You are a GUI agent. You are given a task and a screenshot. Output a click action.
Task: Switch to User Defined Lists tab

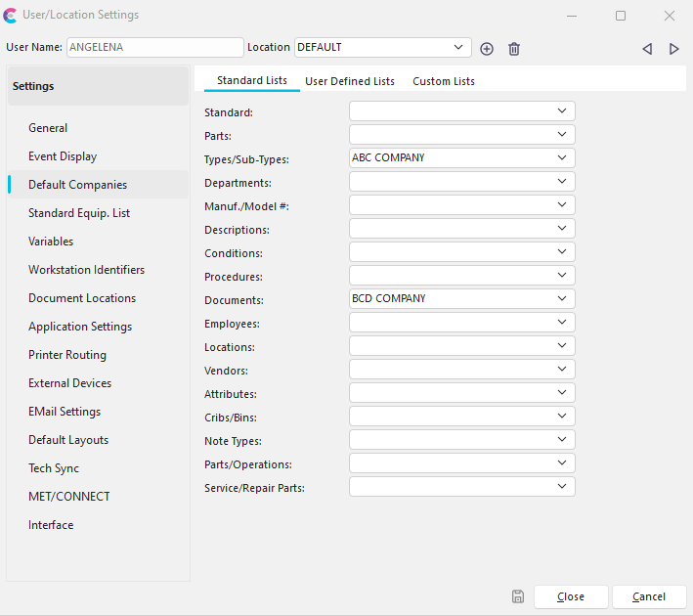click(350, 81)
